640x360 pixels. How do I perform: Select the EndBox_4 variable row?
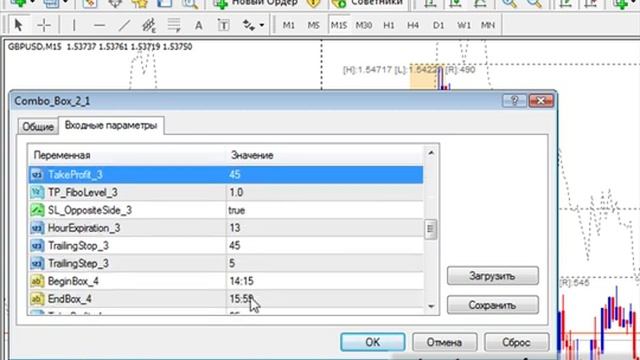tap(226, 299)
